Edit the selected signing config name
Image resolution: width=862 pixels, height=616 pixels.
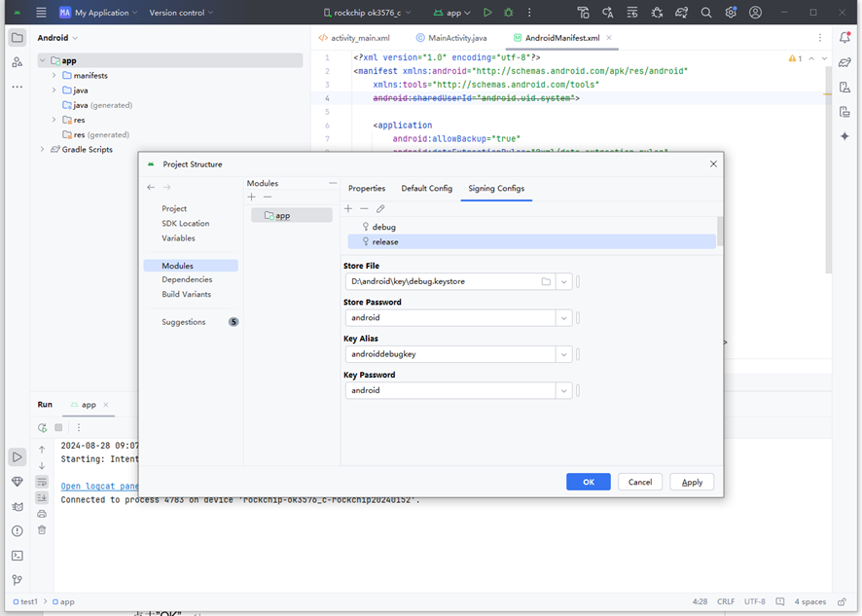coord(380,208)
